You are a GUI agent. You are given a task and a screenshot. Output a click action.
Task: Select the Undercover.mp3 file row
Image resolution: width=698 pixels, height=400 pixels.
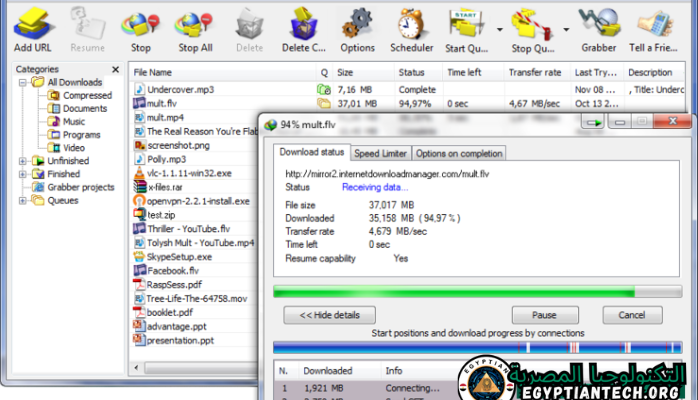[407, 89]
